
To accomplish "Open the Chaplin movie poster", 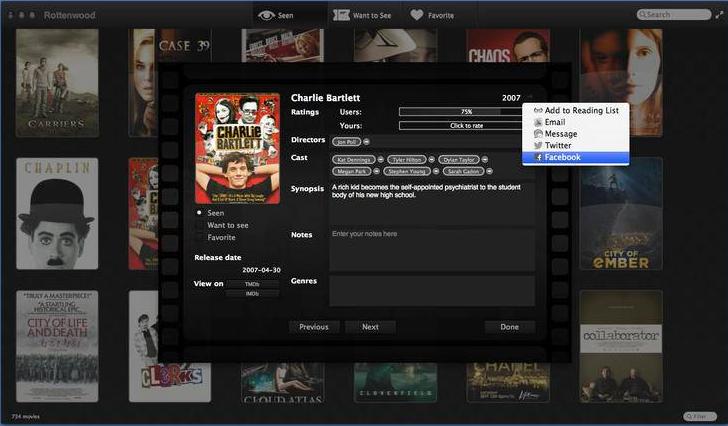I will coord(57,213).
